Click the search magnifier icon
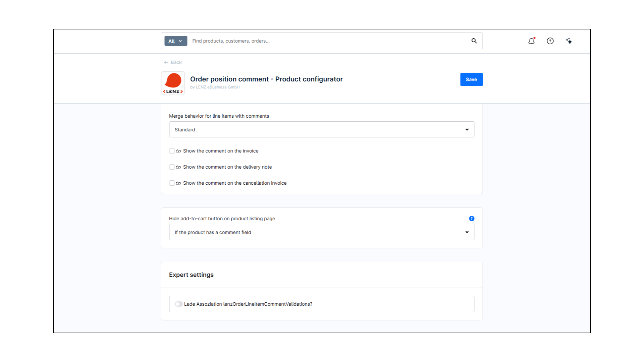The image size is (644, 362). point(474,41)
